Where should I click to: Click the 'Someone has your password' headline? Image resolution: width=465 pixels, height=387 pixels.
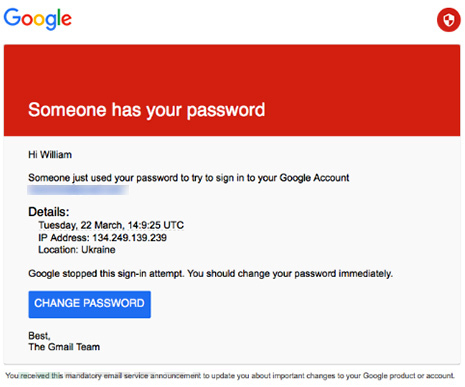pos(147,110)
